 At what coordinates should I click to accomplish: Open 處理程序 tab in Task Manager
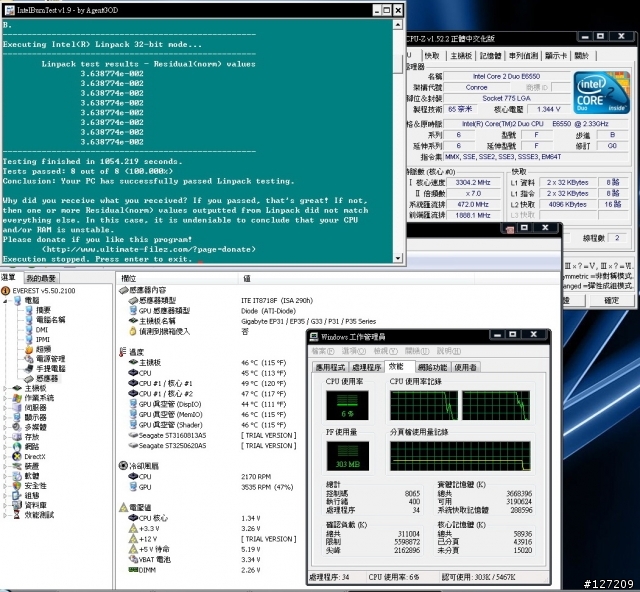coord(366,367)
